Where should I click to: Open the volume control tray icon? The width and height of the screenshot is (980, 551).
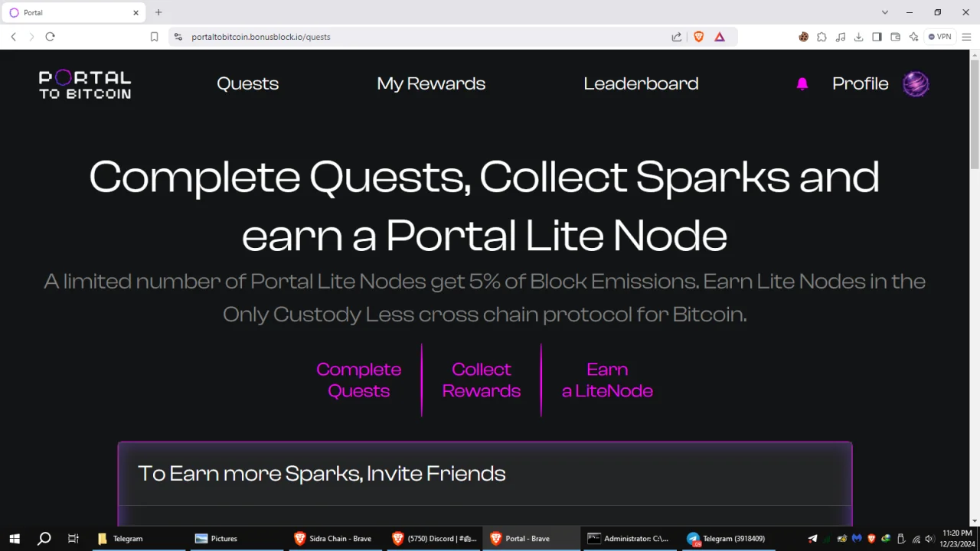coord(929,539)
